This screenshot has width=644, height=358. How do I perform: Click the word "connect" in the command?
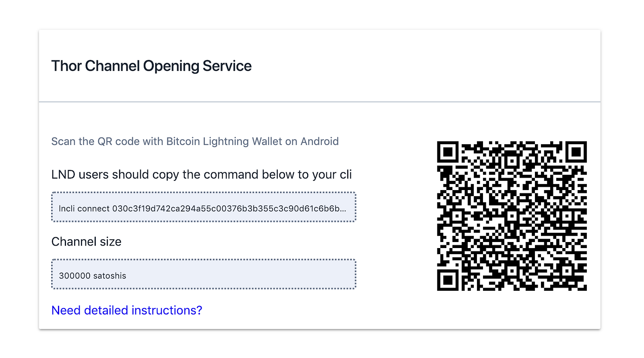pos(93,209)
